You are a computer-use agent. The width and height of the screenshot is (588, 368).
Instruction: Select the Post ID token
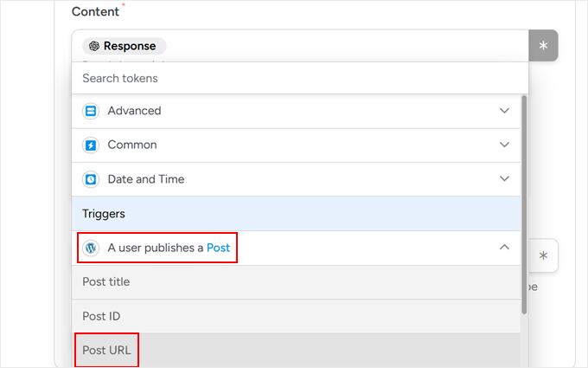pos(101,316)
